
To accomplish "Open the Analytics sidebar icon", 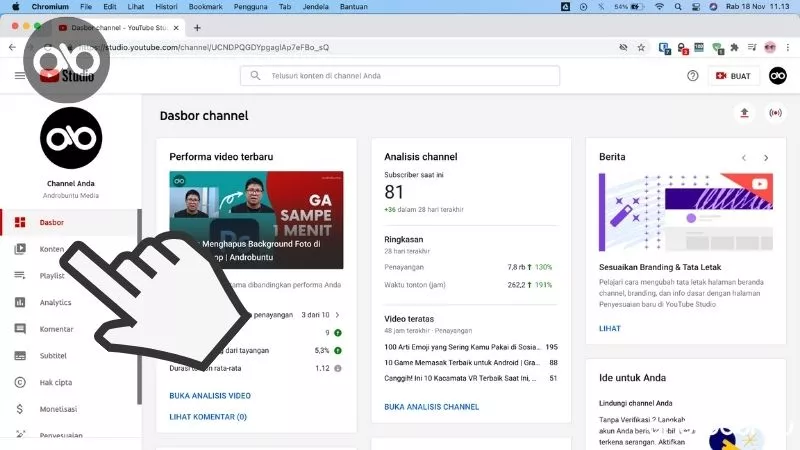I will coord(20,303).
